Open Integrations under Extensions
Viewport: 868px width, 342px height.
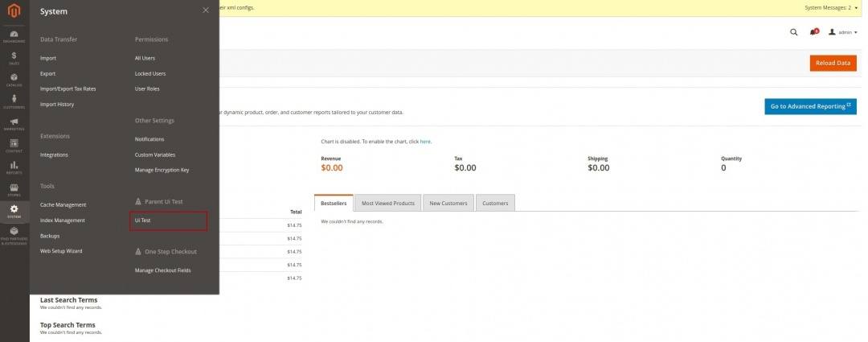pyautogui.click(x=55, y=155)
